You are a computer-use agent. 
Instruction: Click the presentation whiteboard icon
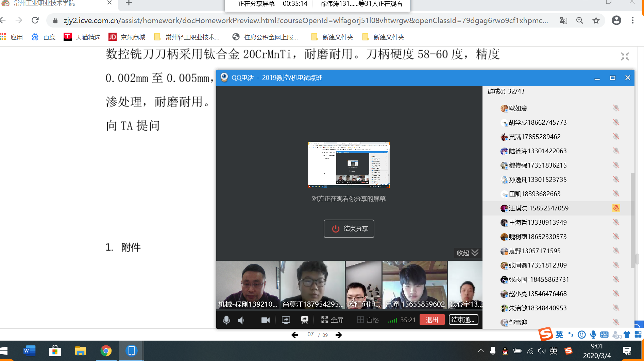pyautogui.click(x=304, y=320)
